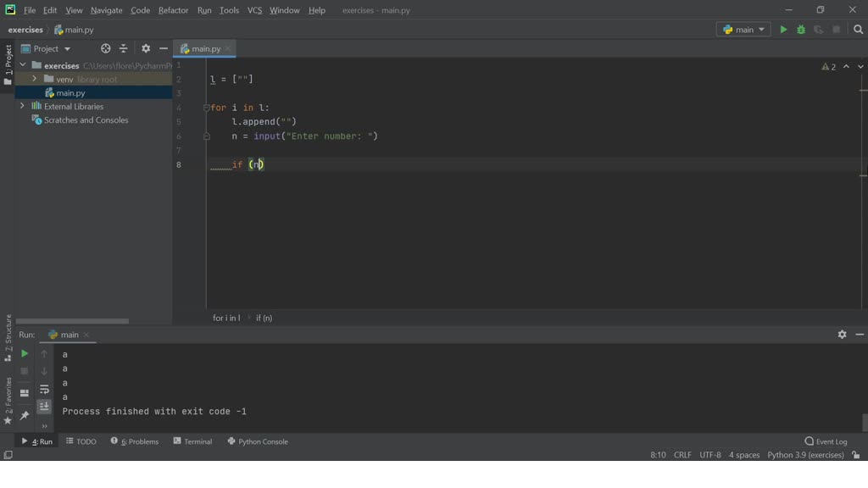
Task: Open the Project view selector dropdown
Action: click(46, 48)
